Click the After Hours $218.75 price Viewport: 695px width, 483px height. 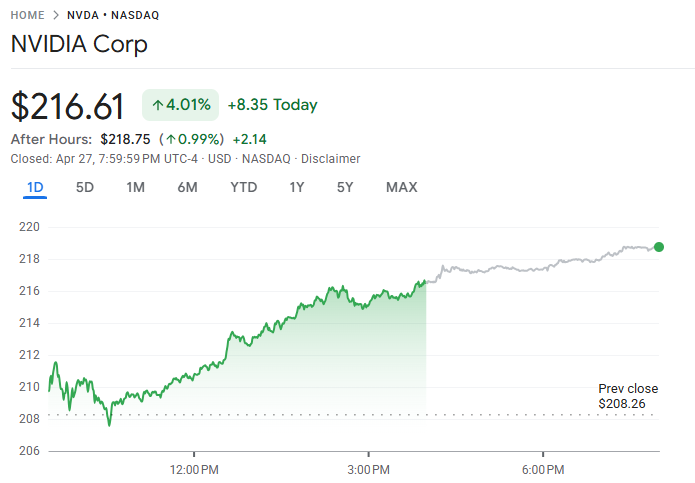point(125,139)
